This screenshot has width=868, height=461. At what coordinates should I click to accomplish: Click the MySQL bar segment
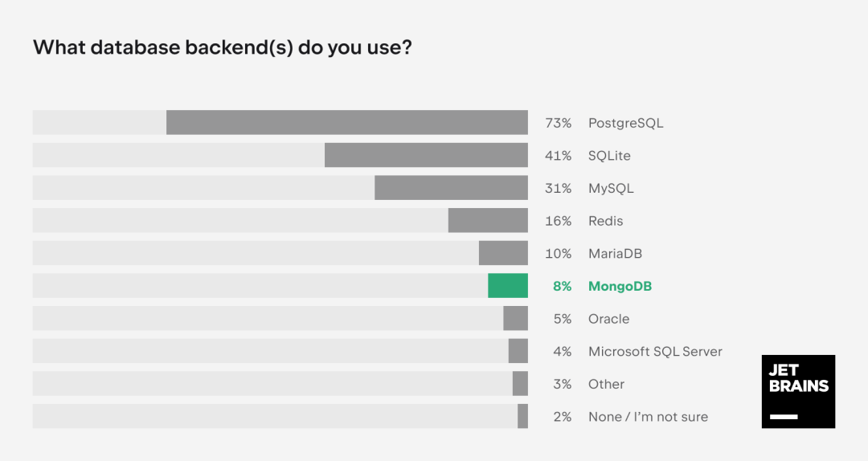pyautogui.click(x=451, y=188)
